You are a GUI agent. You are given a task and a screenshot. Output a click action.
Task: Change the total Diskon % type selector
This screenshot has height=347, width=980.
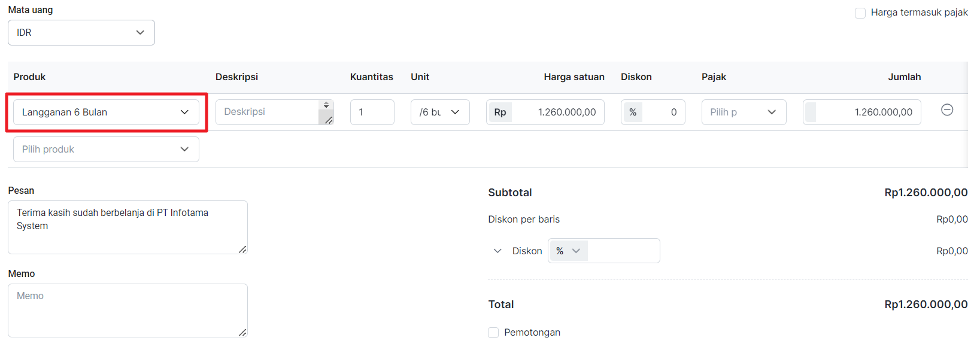click(568, 251)
